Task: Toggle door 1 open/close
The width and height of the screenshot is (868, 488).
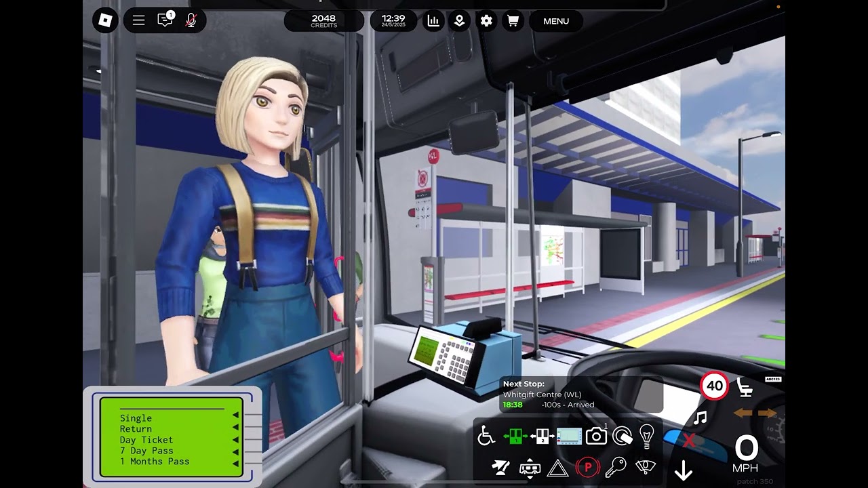Action: (x=515, y=436)
